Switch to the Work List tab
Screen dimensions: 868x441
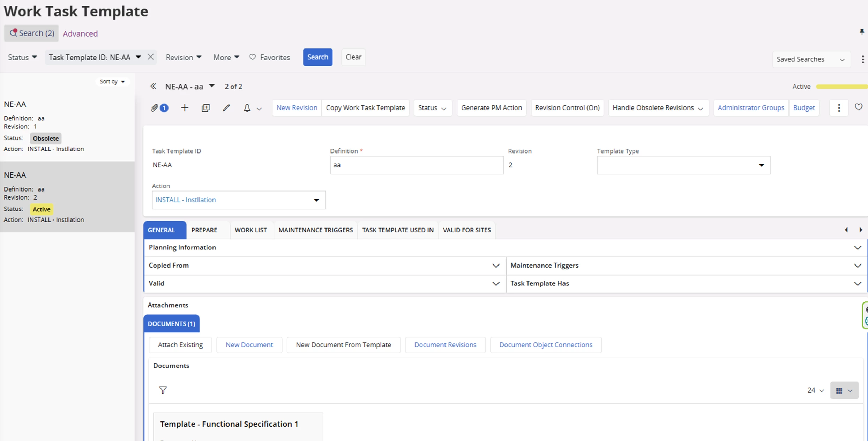pos(250,230)
